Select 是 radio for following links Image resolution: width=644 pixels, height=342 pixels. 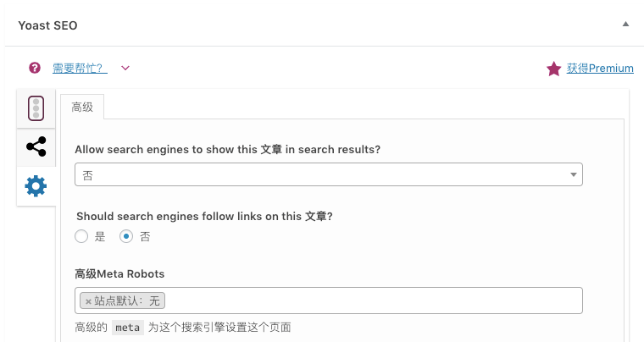click(x=81, y=236)
